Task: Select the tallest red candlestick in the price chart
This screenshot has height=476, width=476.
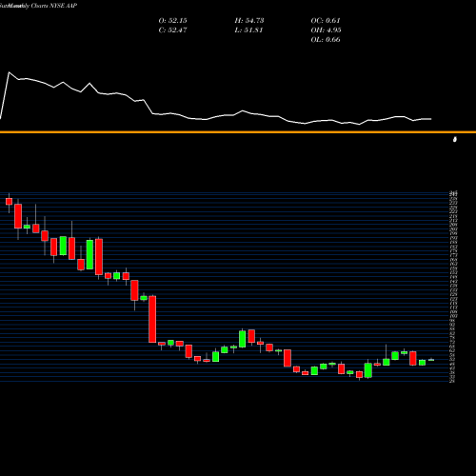Action: [152, 319]
